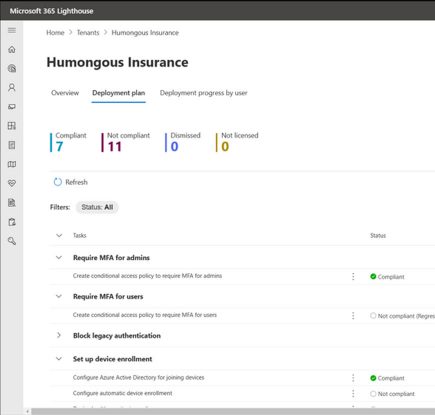Open the heart health icon in sidebar
The image size is (435, 415).
pyautogui.click(x=12, y=183)
